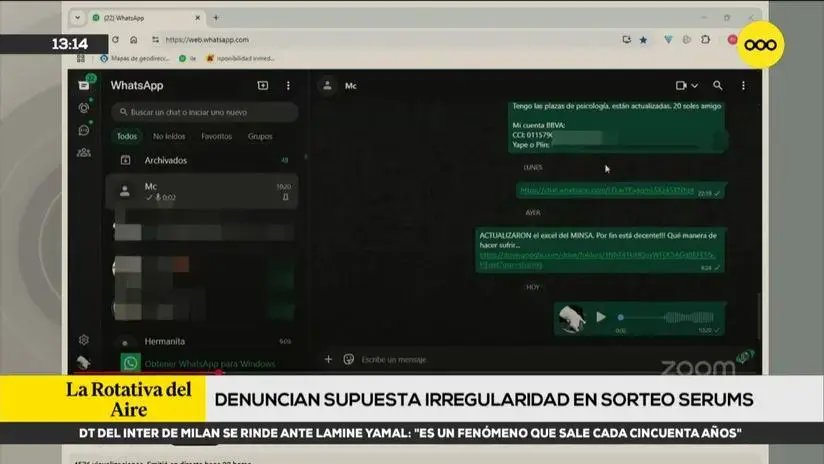Click the install app icon in the address bar
Image resolution: width=824 pixels, height=464 pixels.
pos(626,39)
